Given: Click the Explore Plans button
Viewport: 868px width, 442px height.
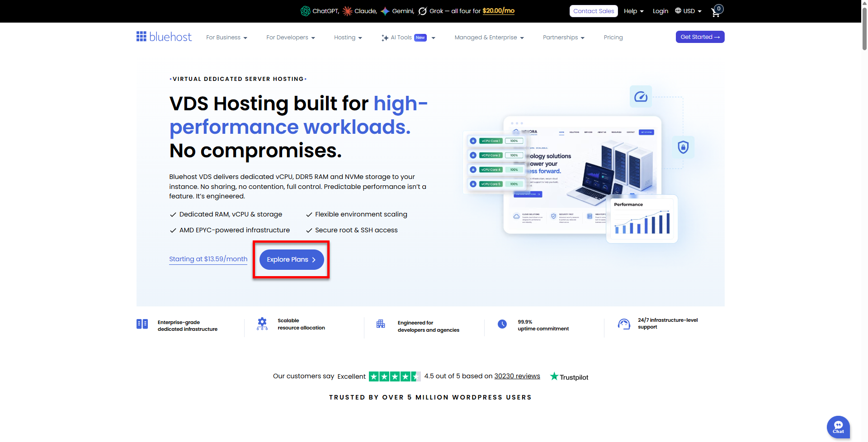Looking at the screenshot, I should [292, 259].
